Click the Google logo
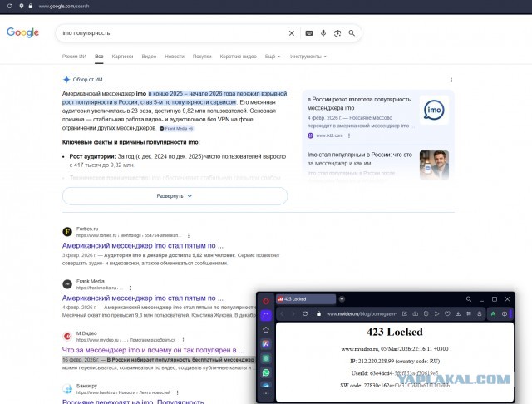Viewport: 532px width, 404px height. coord(23,32)
